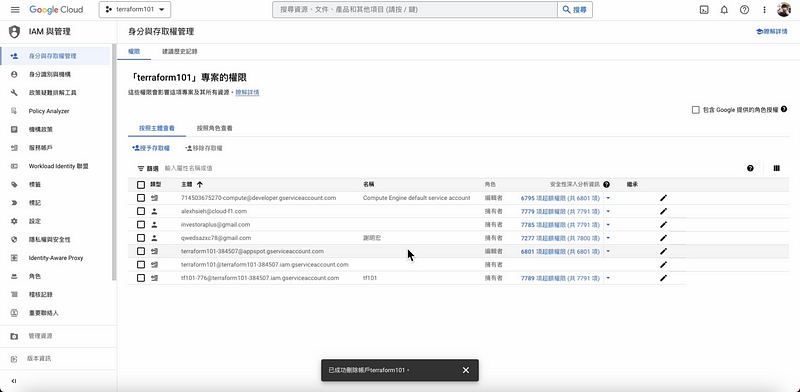Select checkbox for terraform101@terraform101-384507 row
The width and height of the screenshot is (800, 392).
pyautogui.click(x=141, y=264)
